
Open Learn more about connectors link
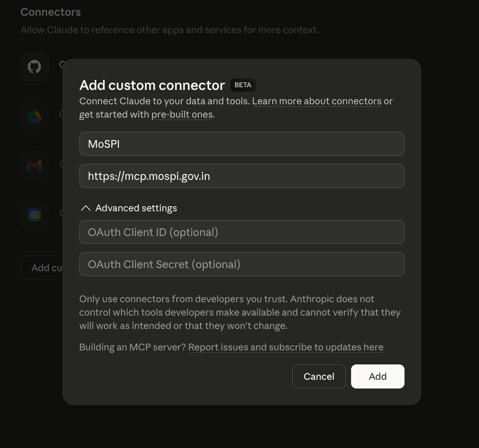(317, 101)
